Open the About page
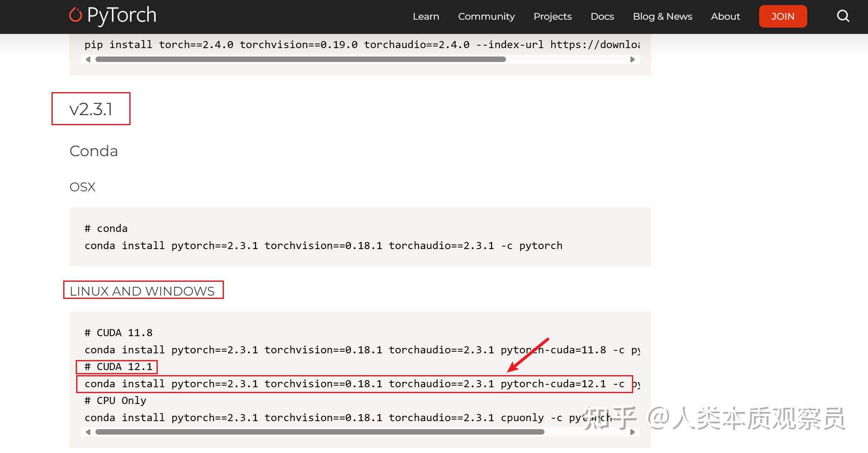This screenshot has height=453, width=868. tap(725, 16)
